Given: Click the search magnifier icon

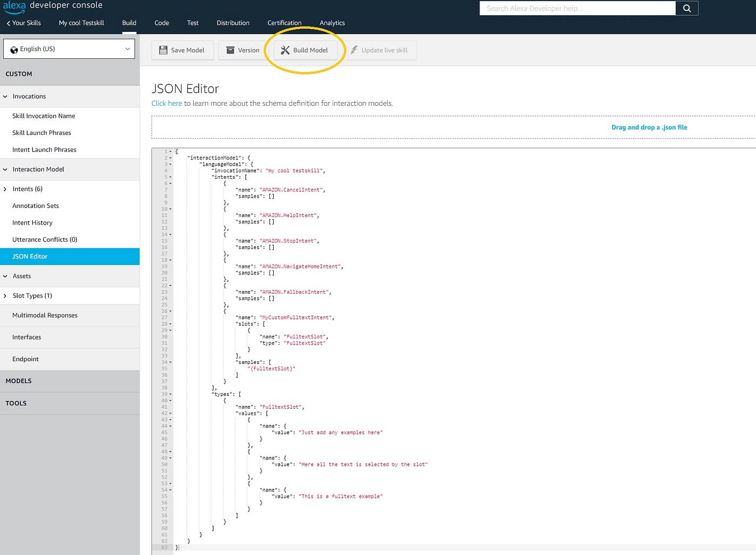Looking at the screenshot, I should pyautogui.click(x=687, y=8).
